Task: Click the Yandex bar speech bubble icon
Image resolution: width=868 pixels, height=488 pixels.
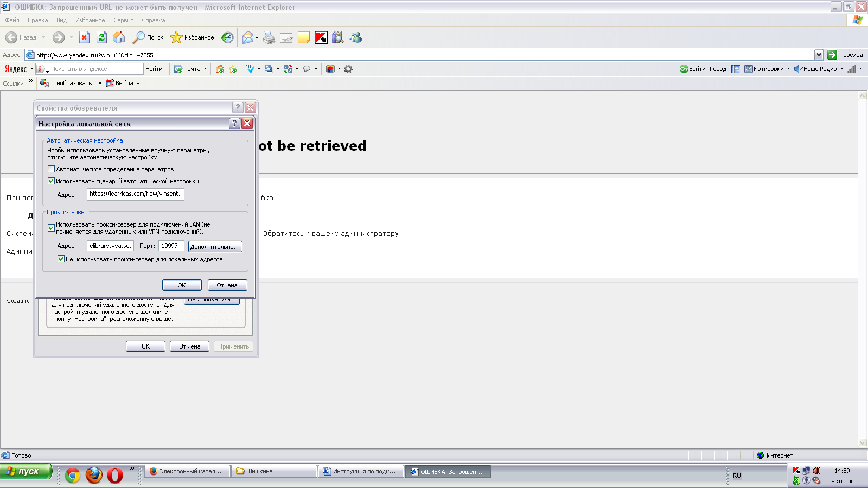Action: 307,69
